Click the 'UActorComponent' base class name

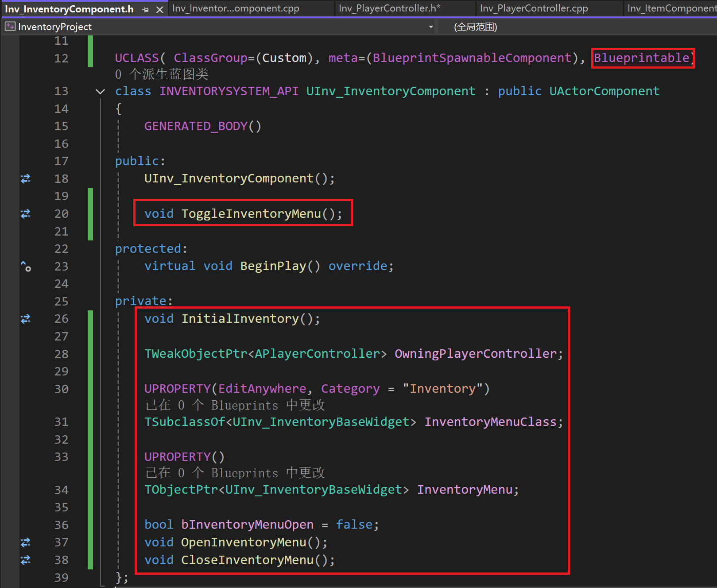click(x=605, y=91)
